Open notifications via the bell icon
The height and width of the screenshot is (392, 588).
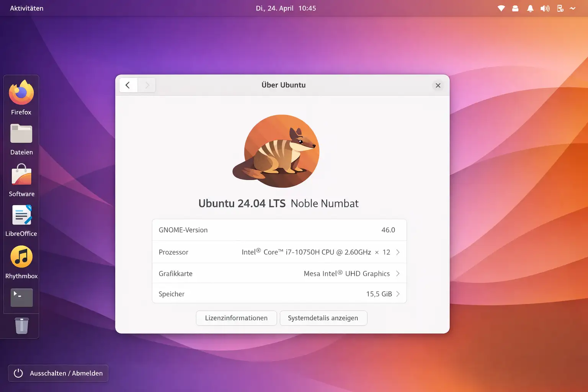pos(530,8)
